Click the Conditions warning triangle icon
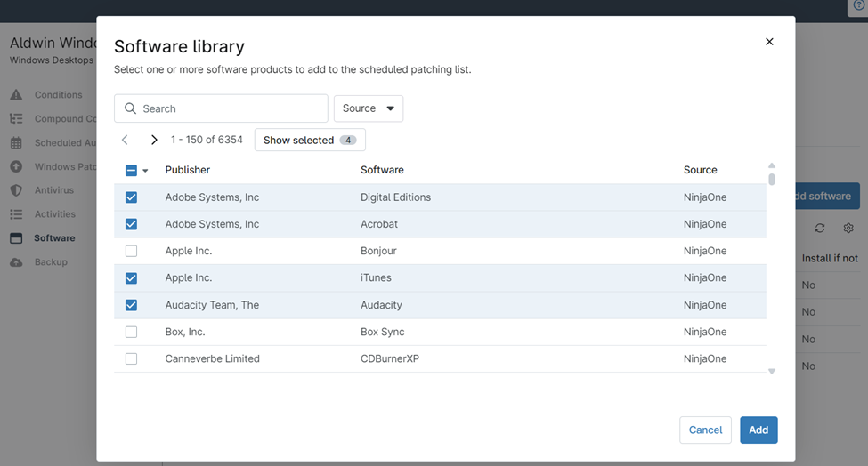This screenshot has width=868, height=466. click(x=16, y=95)
